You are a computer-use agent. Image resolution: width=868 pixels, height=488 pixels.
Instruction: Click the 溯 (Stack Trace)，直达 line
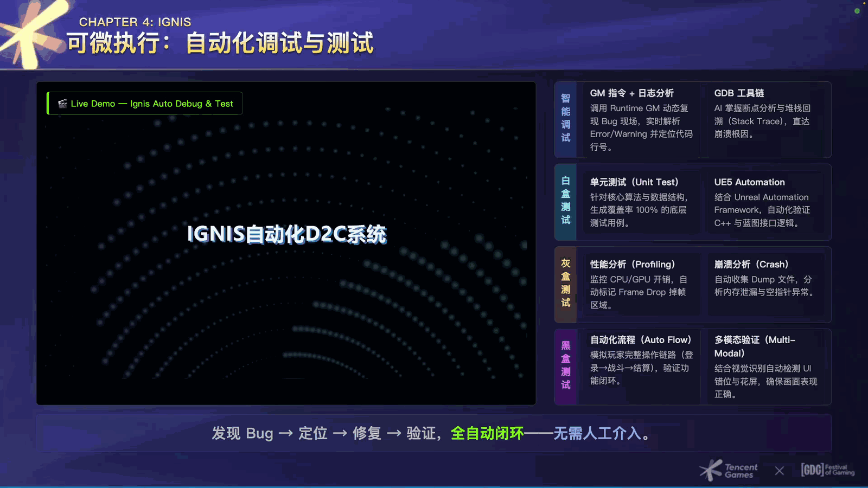(x=762, y=121)
